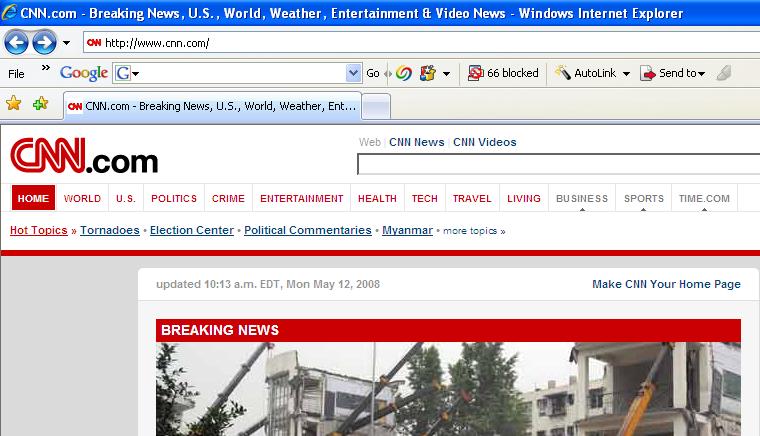Click the Send to envelope icon

[x=647, y=73]
